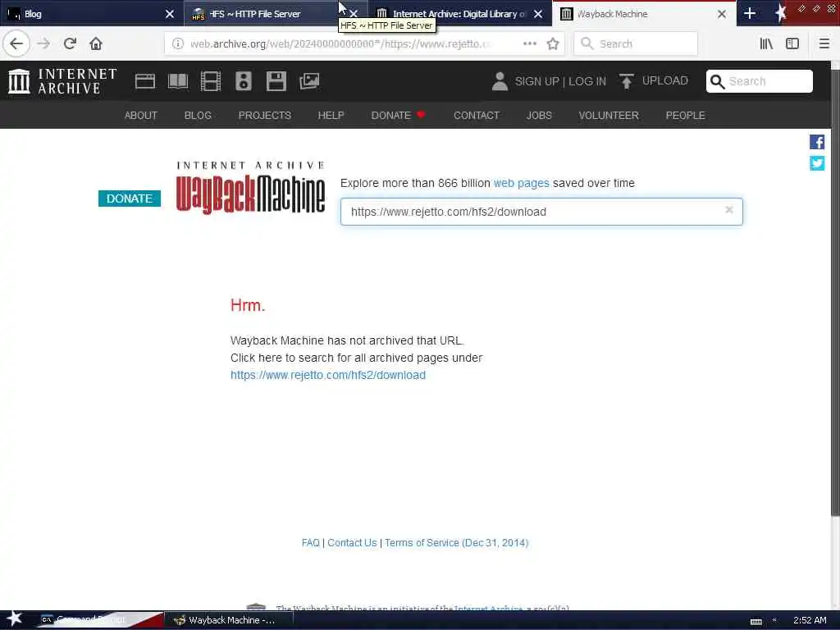Image resolution: width=840 pixels, height=630 pixels.
Task: Open the HELP menu item
Action: click(x=331, y=115)
